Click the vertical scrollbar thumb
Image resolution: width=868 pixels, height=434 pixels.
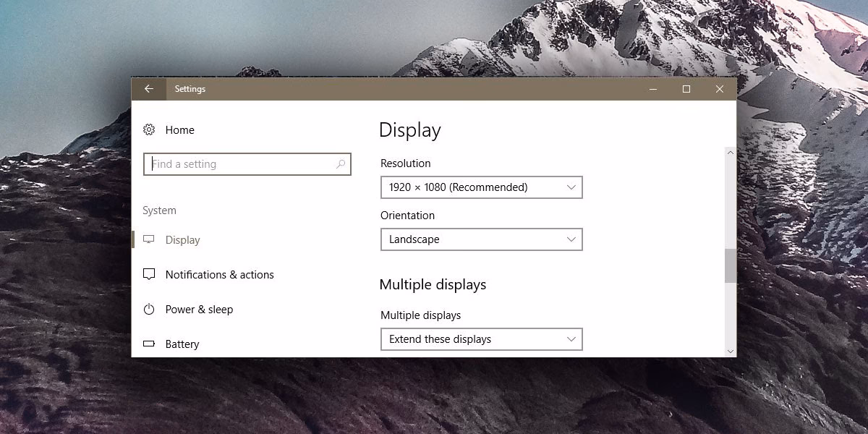pyautogui.click(x=730, y=266)
